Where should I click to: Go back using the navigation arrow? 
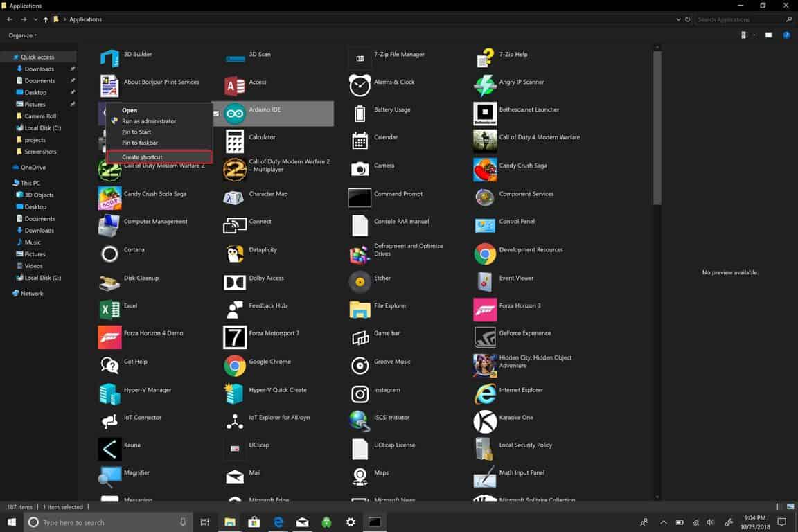[10, 19]
